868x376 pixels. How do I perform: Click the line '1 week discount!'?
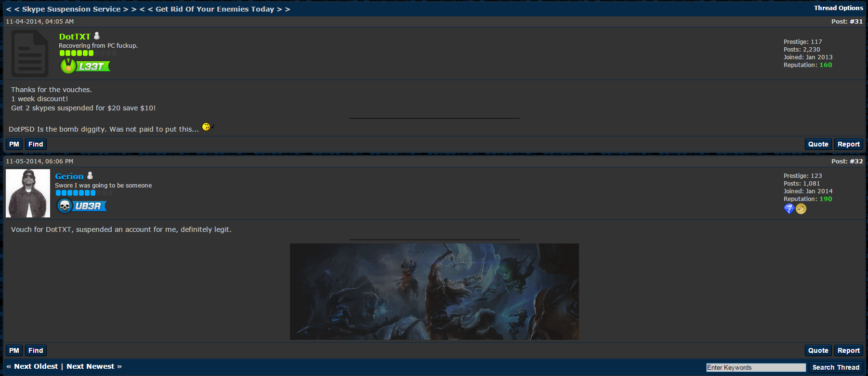[39, 99]
